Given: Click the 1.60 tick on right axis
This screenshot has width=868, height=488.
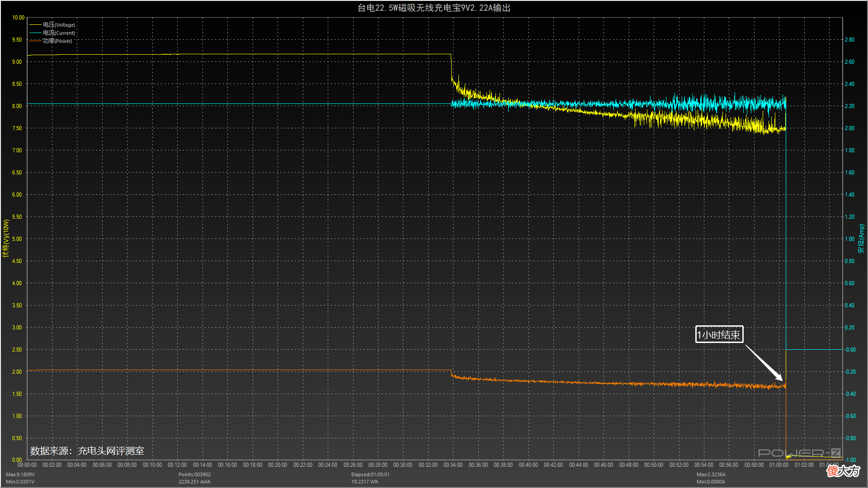Looking at the screenshot, I should [850, 173].
